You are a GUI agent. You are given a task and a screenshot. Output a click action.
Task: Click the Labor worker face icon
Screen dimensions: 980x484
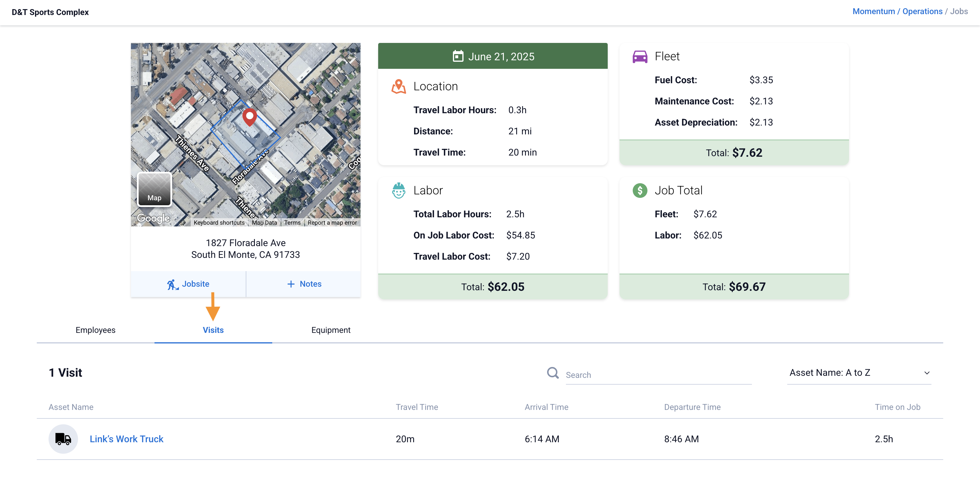point(398,191)
